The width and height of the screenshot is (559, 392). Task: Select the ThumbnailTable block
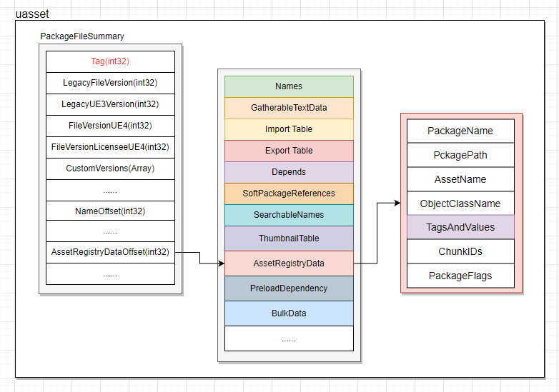tap(289, 238)
